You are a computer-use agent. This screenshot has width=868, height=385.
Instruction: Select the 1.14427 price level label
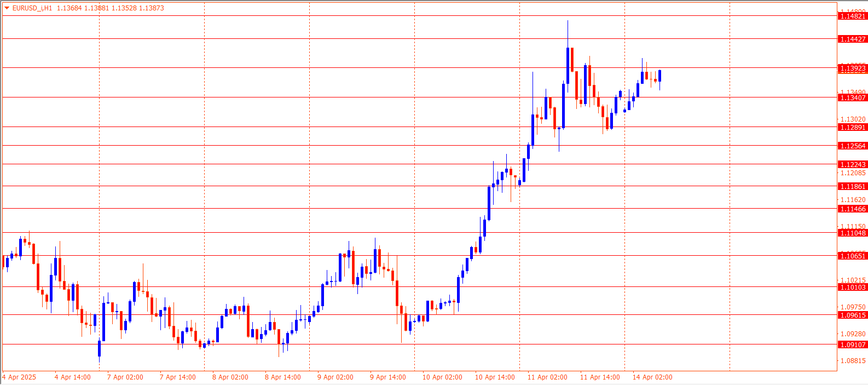pyautogui.click(x=853, y=39)
